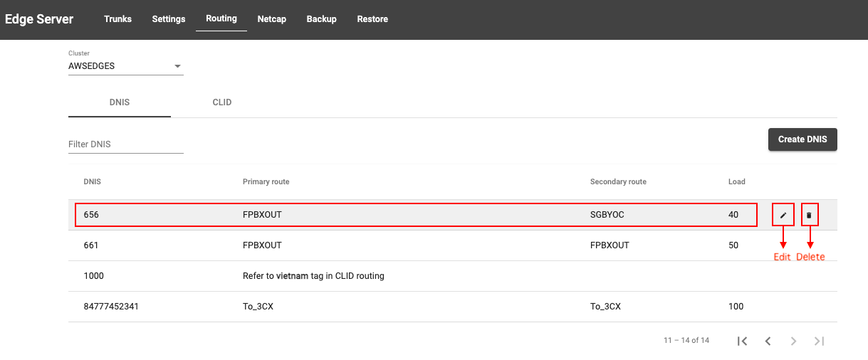This screenshot has height=360, width=868.
Task: Click the Create DNIS button
Action: [x=802, y=139]
